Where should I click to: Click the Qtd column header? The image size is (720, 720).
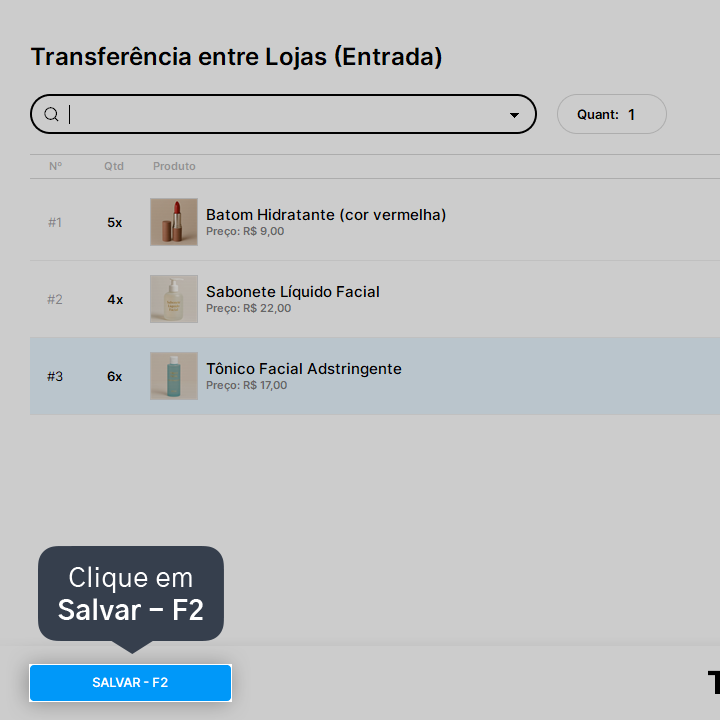114,166
